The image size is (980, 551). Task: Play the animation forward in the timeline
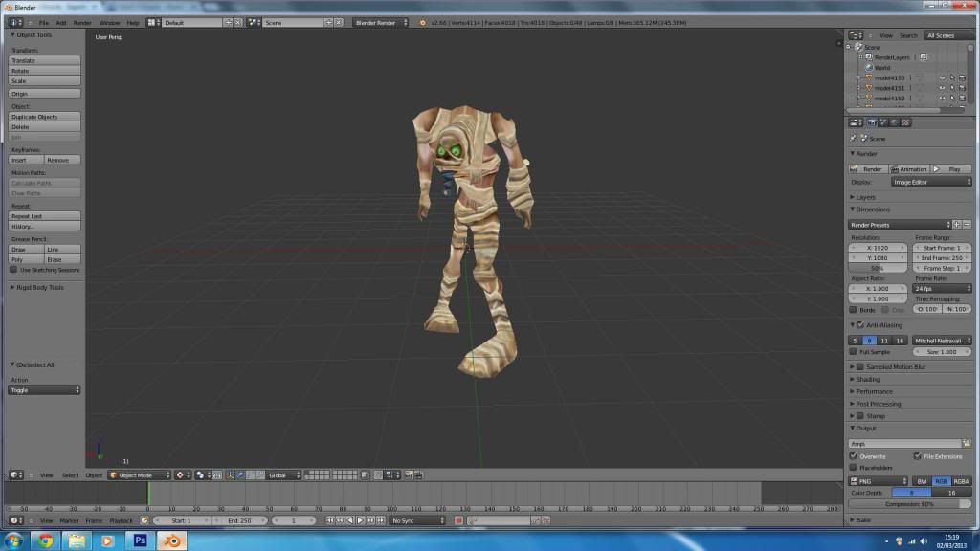point(361,520)
